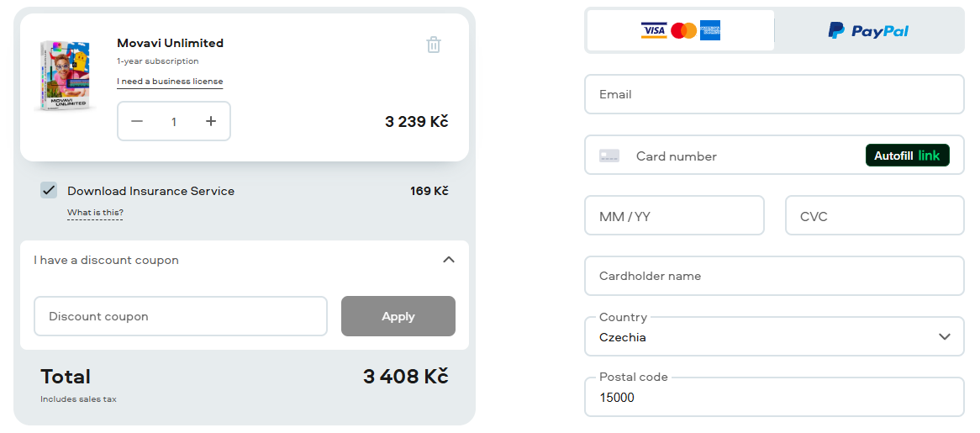This screenshot has width=980, height=433.
Task: Increase quantity with the plus button
Action: pyautogui.click(x=211, y=121)
